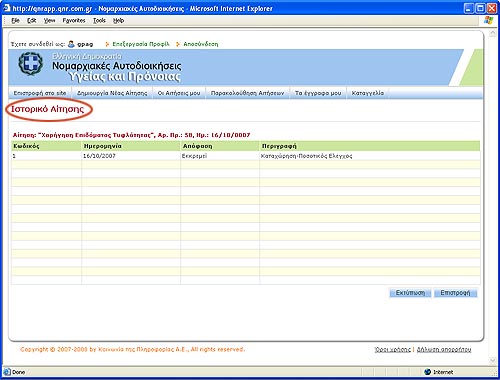Click the Κωδικός column header
This screenshot has width=500, height=380.
(x=46, y=146)
